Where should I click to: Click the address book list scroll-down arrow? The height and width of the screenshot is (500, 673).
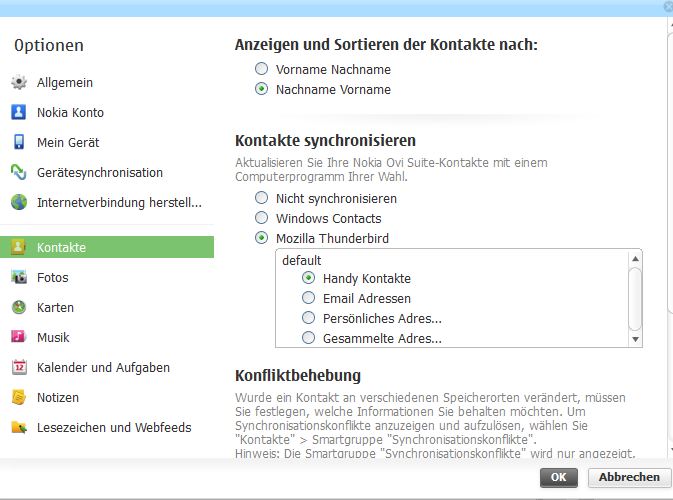pyautogui.click(x=635, y=339)
